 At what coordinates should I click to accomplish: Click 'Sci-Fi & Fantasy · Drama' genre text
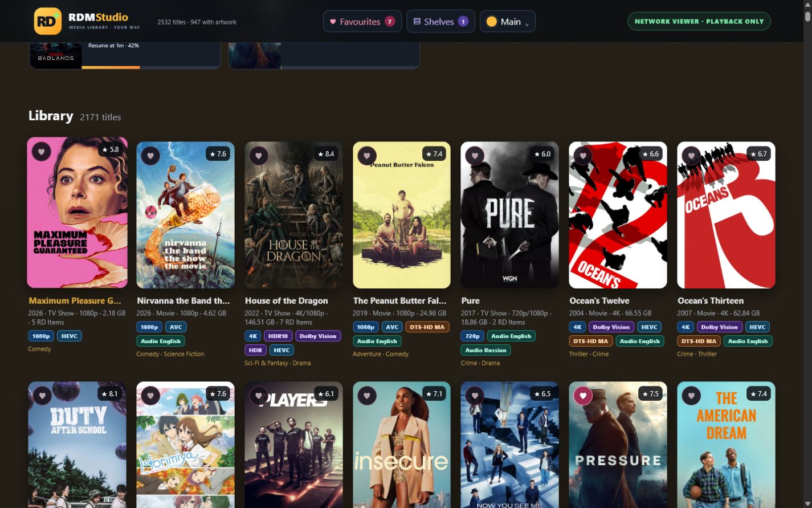click(278, 363)
